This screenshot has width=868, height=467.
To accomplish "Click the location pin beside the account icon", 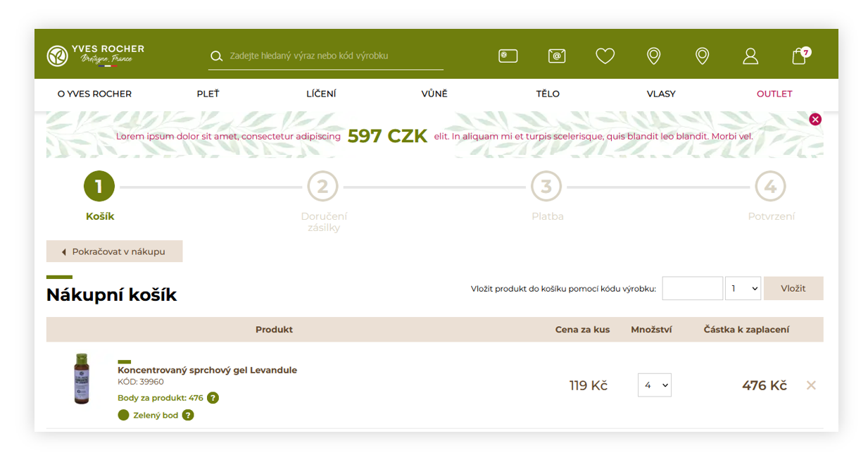I will coord(702,56).
